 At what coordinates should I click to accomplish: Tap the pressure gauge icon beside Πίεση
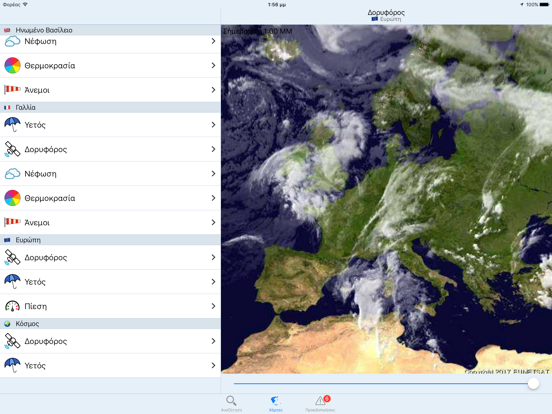[x=12, y=306]
